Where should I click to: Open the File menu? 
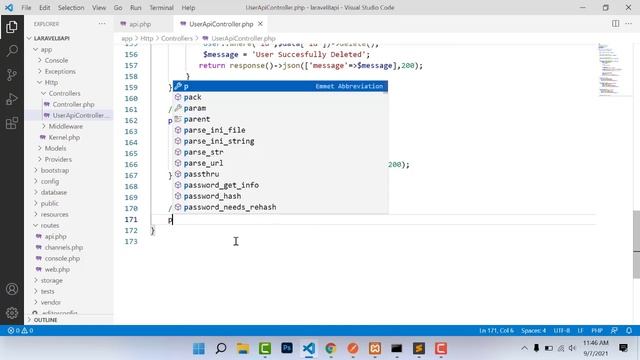(x=26, y=7)
